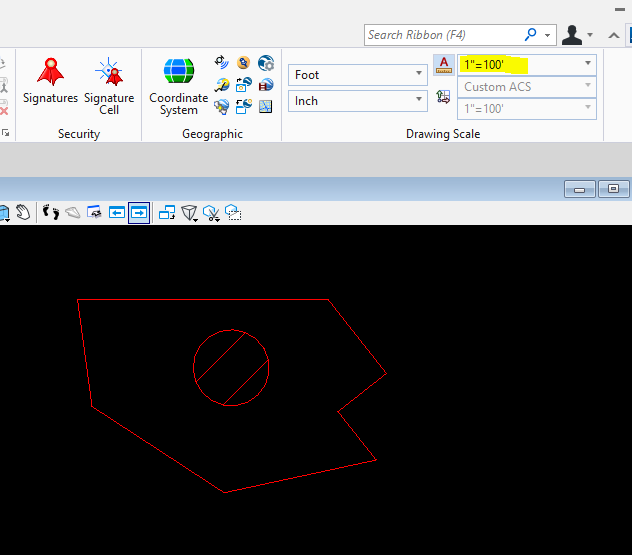
Task: Collapse the ribbon with the chevron
Action: point(614,35)
